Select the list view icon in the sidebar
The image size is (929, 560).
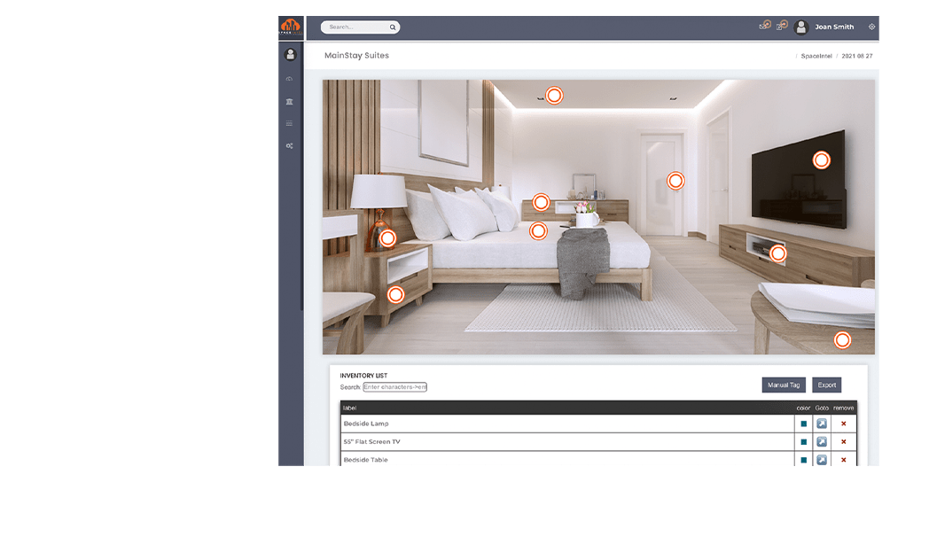289,123
